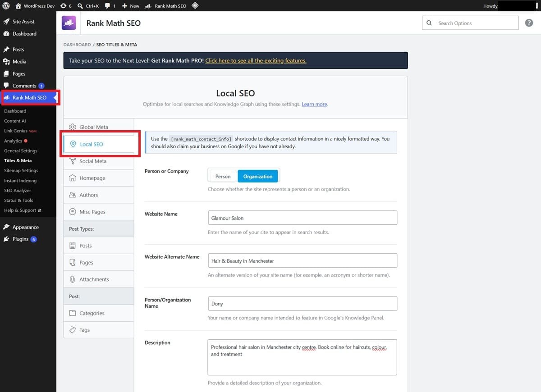541x392 pixels.
Task: Open Site Assist in the sidebar
Action: click(x=28, y=22)
